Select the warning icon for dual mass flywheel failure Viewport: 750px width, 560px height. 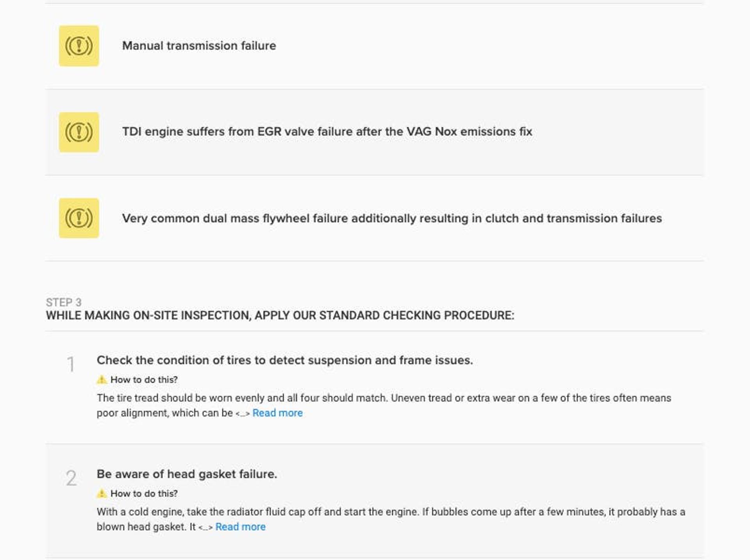[x=79, y=218]
